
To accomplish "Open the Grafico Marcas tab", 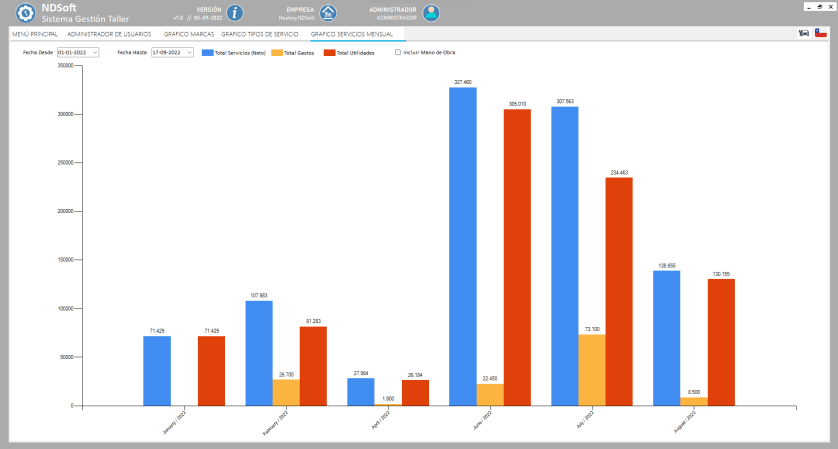I will point(189,34).
